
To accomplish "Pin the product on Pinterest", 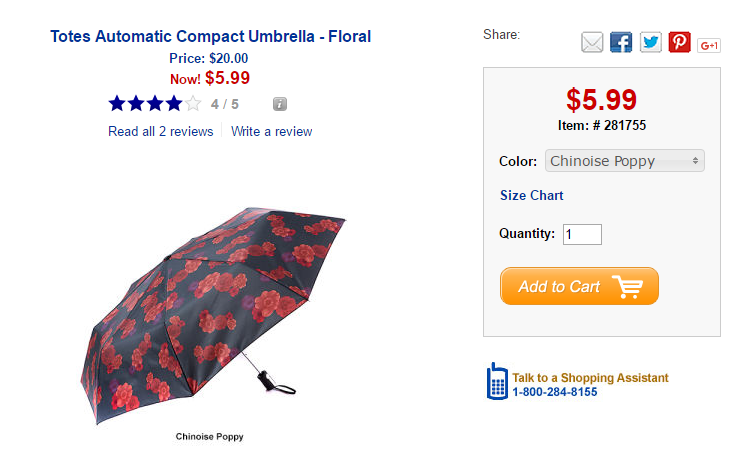I will pyautogui.click(x=680, y=43).
